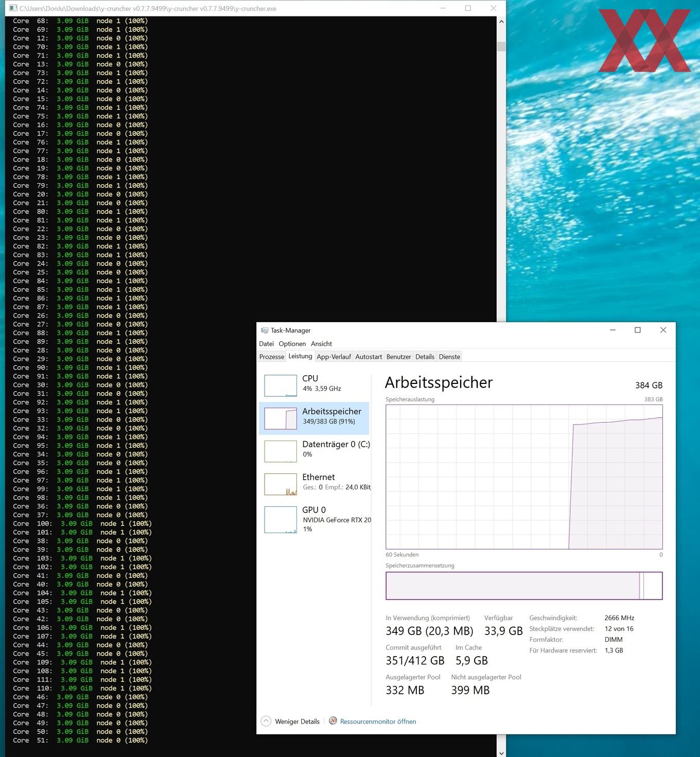The height and width of the screenshot is (757, 700).
Task: Select the GPU 0 NVIDIA GeForce entry
Action: pyautogui.click(x=314, y=520)
